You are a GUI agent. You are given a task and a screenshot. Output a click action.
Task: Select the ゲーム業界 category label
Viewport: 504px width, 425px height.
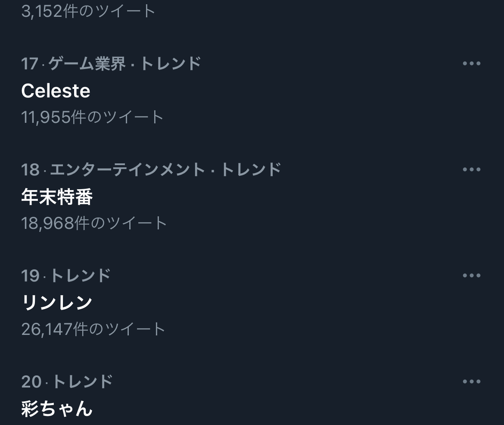coord(87,63)
